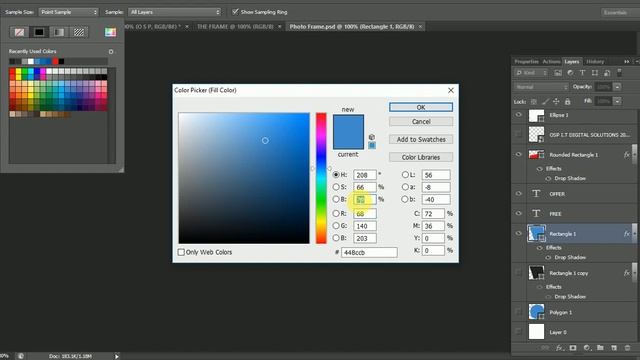Click the lock transparent pixels icon
The image size is (640, 360).
(x=533, y=101)
